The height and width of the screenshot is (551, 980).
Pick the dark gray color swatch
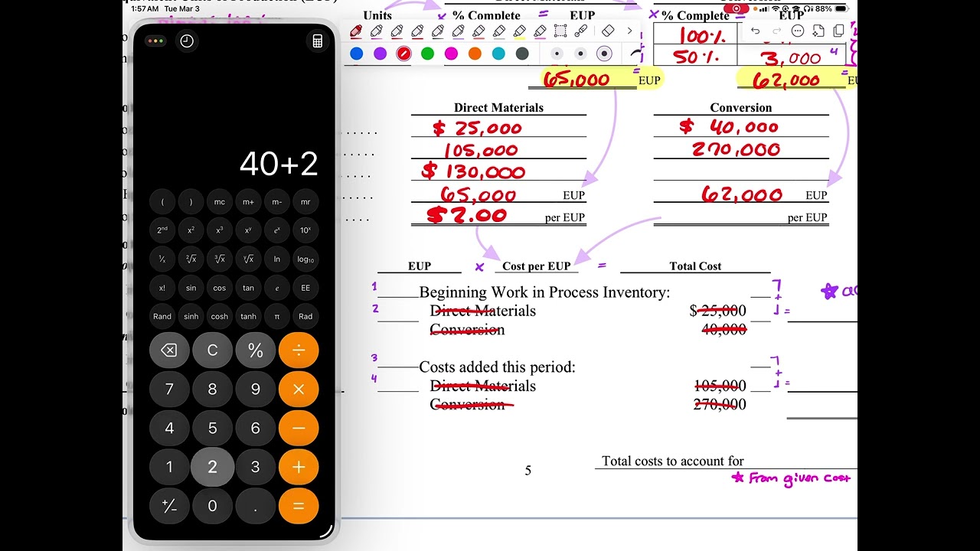point(522,54)
